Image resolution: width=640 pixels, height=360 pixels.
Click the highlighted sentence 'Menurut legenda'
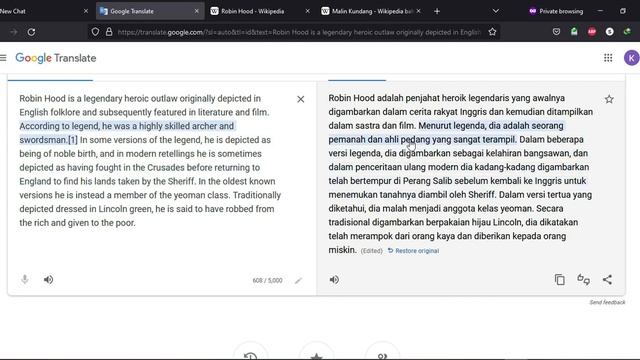[x=447, y=133]
